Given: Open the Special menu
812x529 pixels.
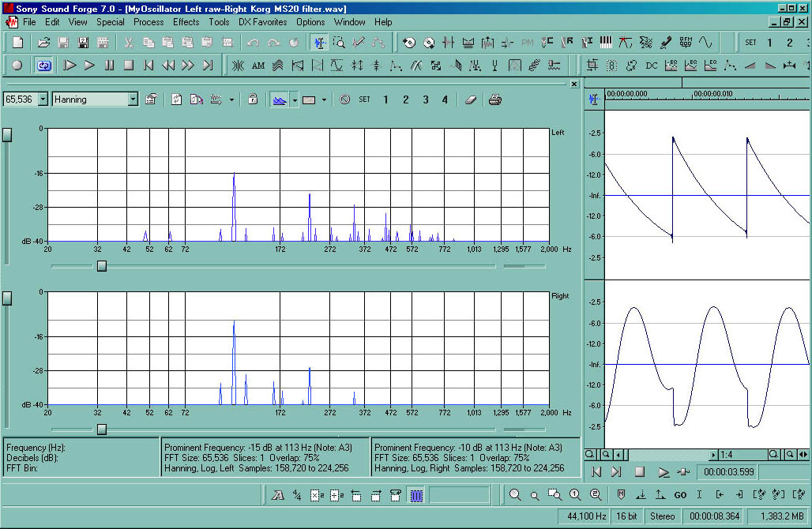Looking at the screenshot, I should (111, 22).
